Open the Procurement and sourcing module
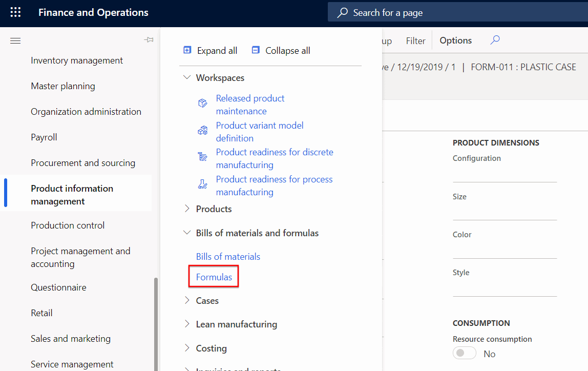Screen dimensions: 588x371 pos(83,163)
